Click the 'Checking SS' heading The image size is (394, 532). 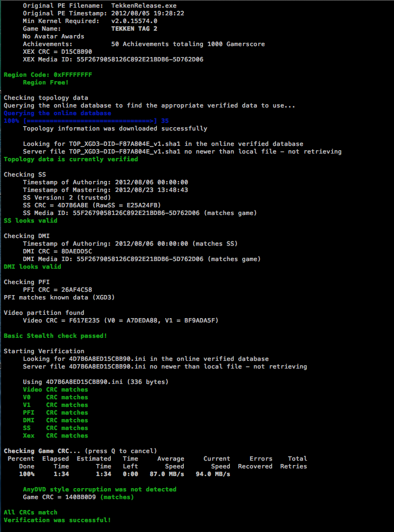[25, 175]
